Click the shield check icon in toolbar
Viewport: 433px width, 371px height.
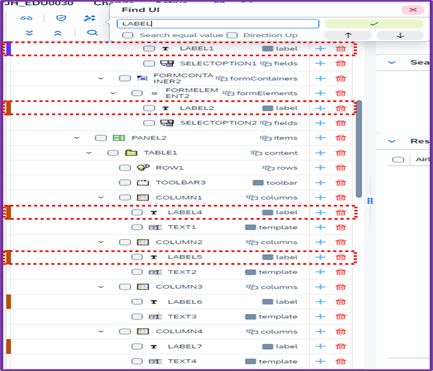(61, 18)
